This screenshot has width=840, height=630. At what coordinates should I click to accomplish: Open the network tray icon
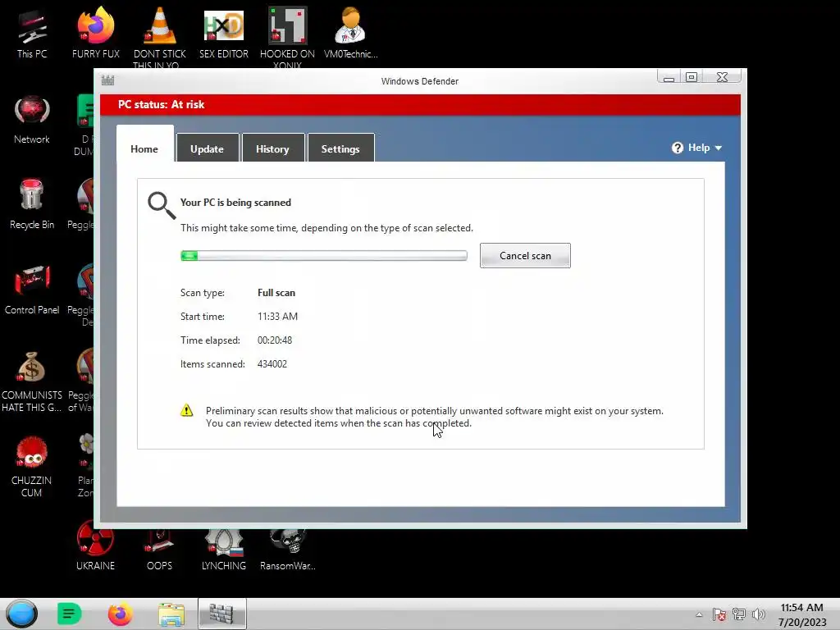click(739, 614)
